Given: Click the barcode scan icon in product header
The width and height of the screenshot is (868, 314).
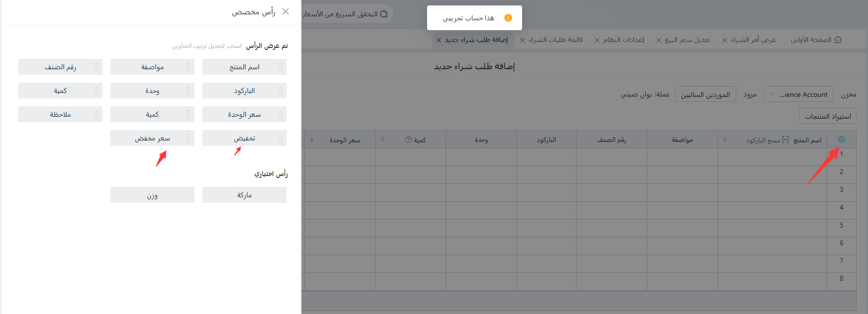Looking at the screenshot, I should tap(785, 140).
